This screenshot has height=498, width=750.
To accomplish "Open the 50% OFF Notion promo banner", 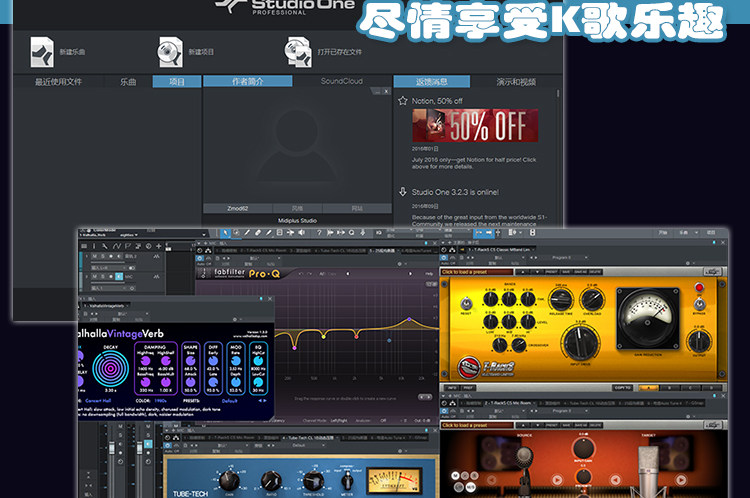I will (x=475, y=125).
